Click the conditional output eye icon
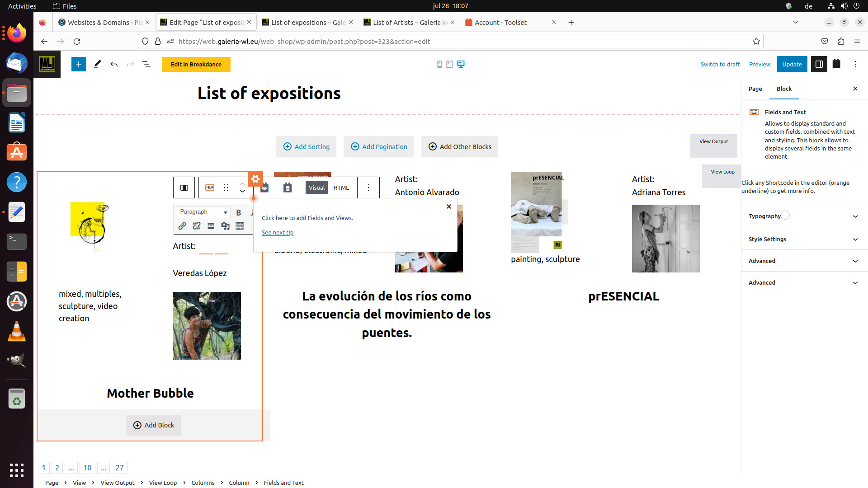The image size is (868, 488). point(264,188)
